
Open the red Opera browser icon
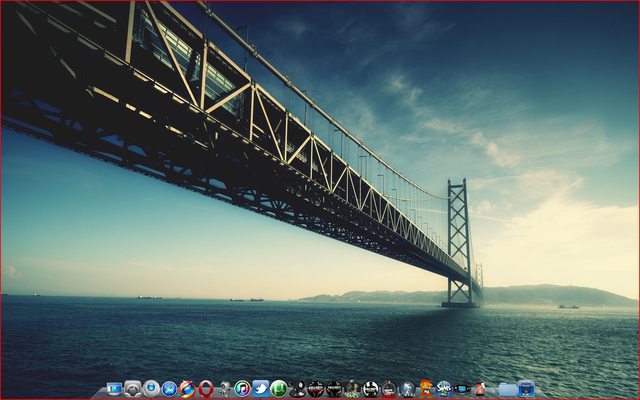(206, 389)
